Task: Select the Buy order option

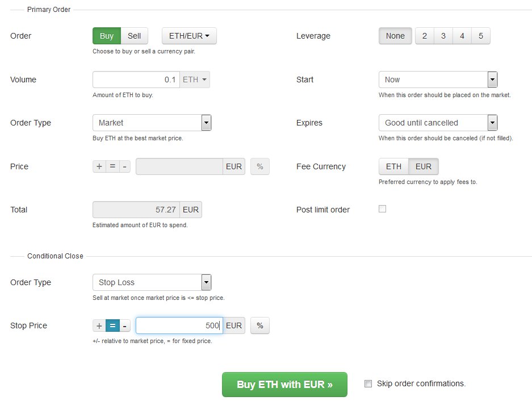Action: [x=107, y=36]
